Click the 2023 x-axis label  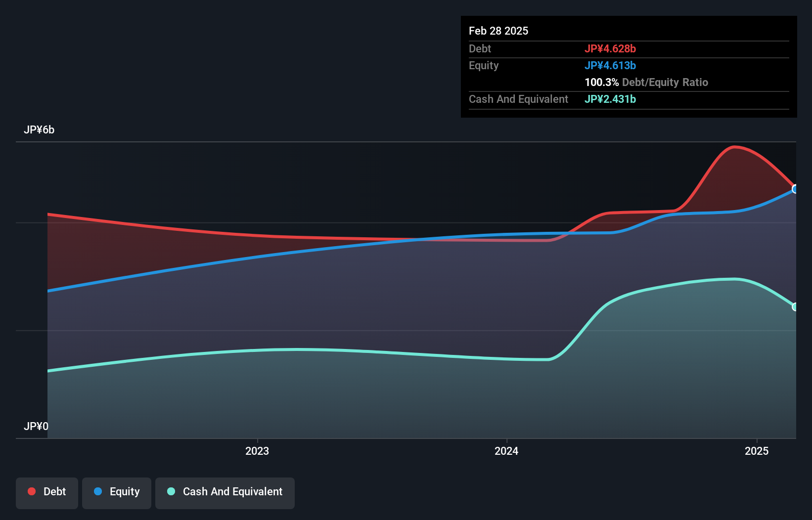(257, 451)
